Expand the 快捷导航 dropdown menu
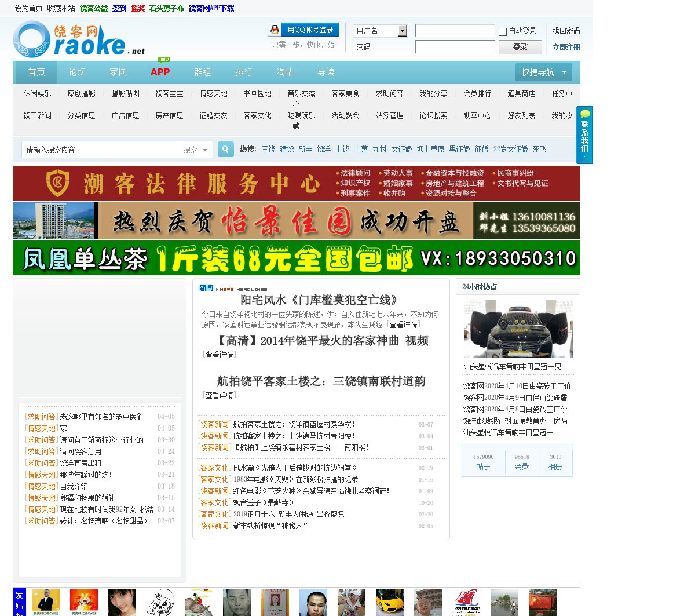This screenshot has height=616, width=695. 543,72
